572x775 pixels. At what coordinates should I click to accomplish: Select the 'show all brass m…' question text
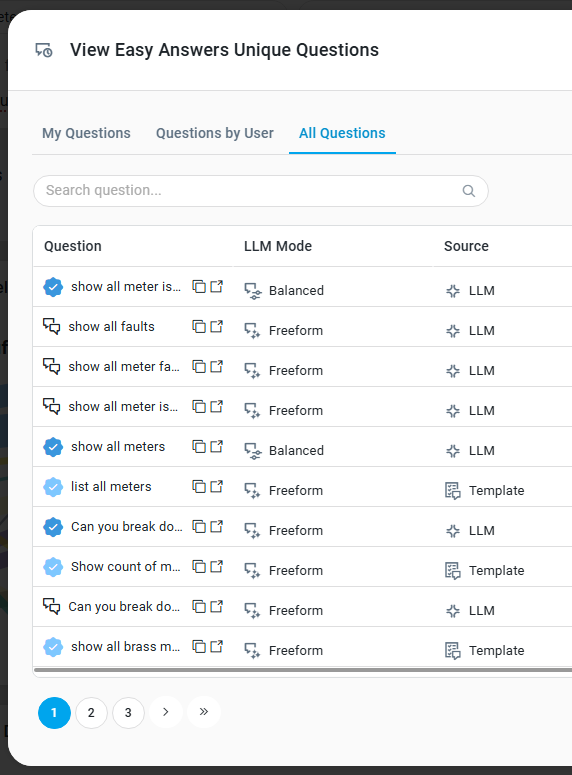tap(126, 647)
